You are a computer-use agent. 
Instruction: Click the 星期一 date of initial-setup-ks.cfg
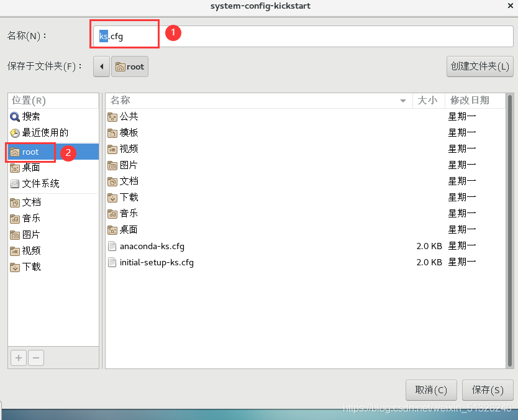coord(462,262)
